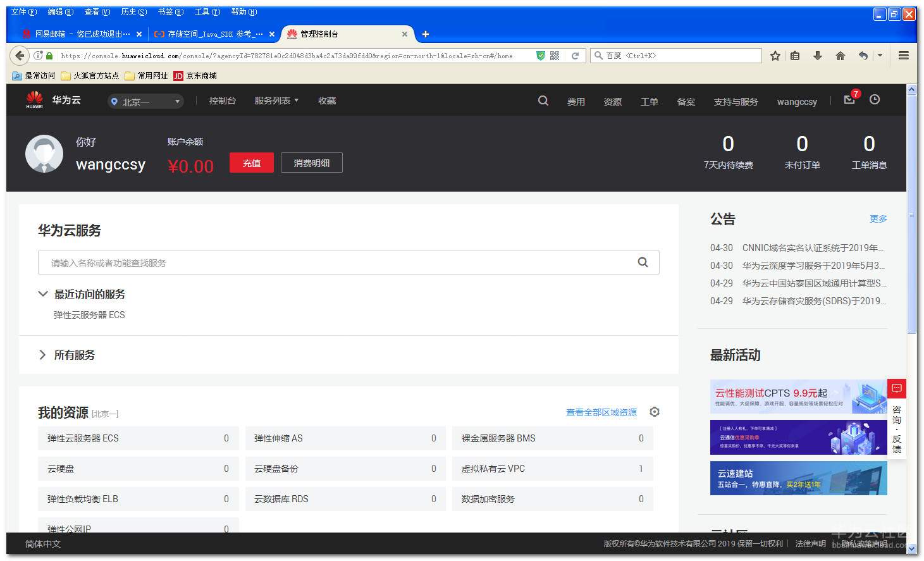Viewport: 924px width, 561px height.
Task: Bookmark this page with the star icon
Action: click(x=775, y=56)
